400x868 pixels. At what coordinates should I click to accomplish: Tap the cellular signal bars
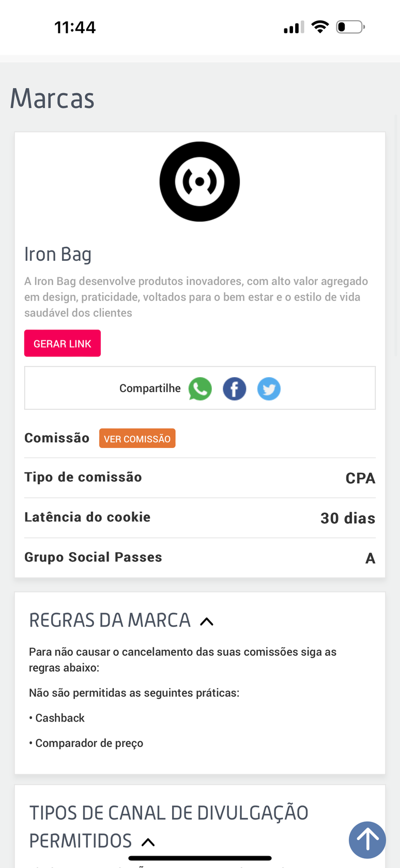pyautogui.click(x=294, y=27)
